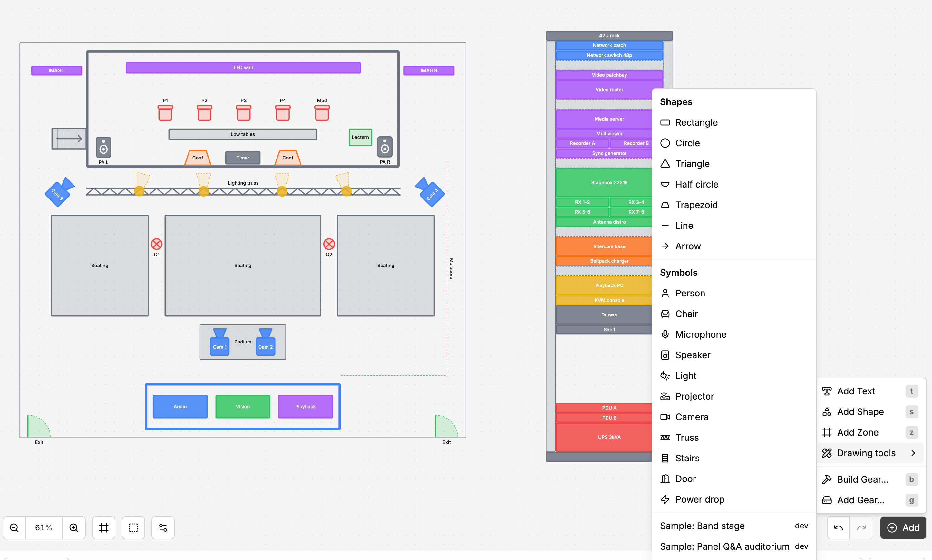The width and height of the screenshot is (932, 560).
Task: Choose Add Text from the menu
Action: [870, 391]
